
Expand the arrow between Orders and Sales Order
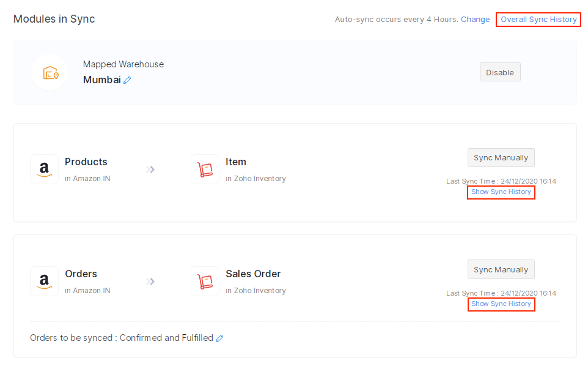coord(151,281)
